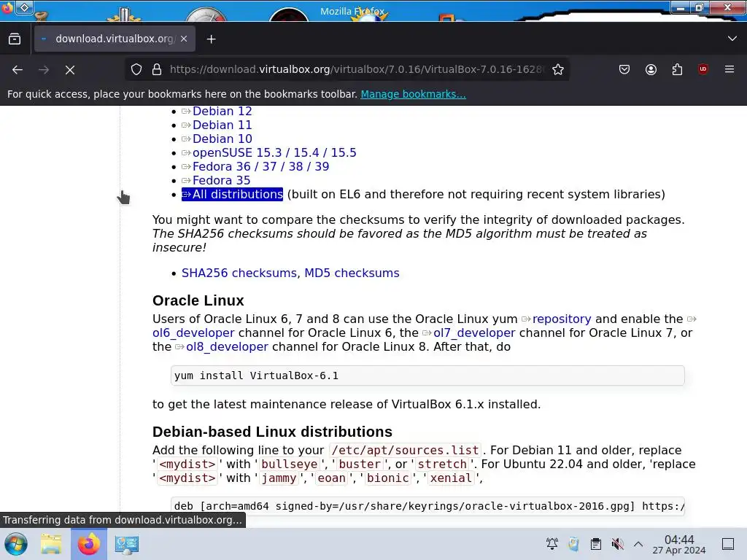Open Manage bookmarks link
This screenshot has width=747, height=560.
[x=413, y=94]
